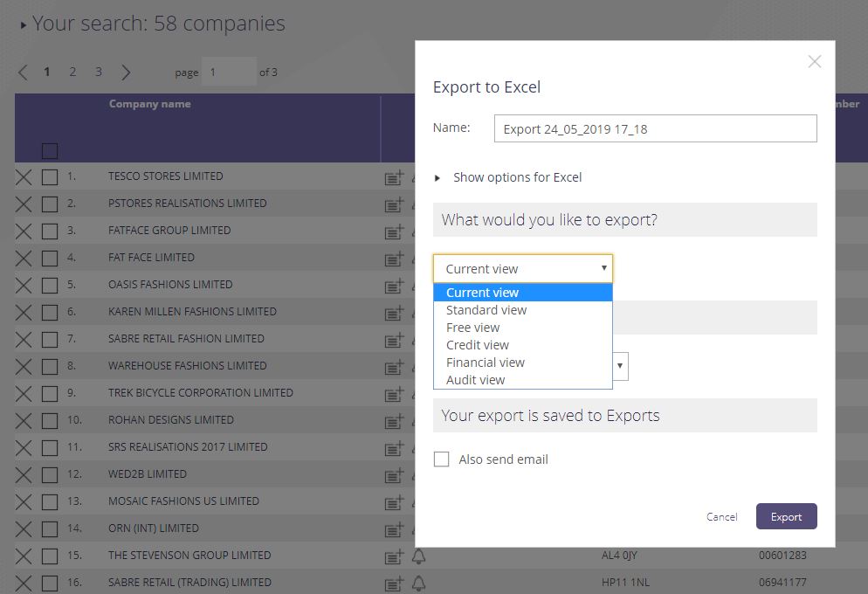868x594 pixels.
Task: Click the alert bell for SABRE RETAIL (TRADING) LIMITED
Action: [x=419, y=583]
